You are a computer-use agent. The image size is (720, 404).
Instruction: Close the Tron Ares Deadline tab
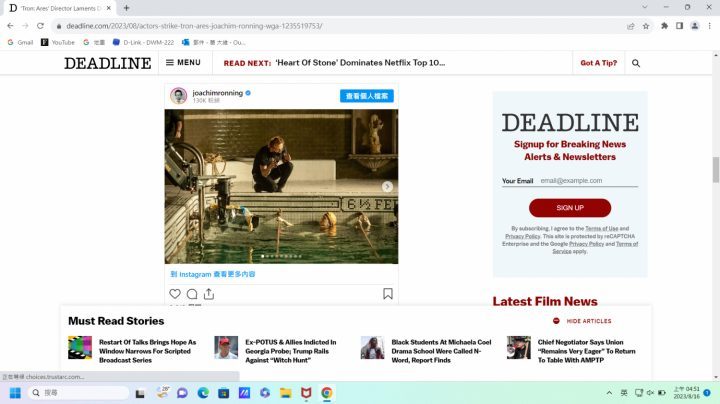coord(108,8)
